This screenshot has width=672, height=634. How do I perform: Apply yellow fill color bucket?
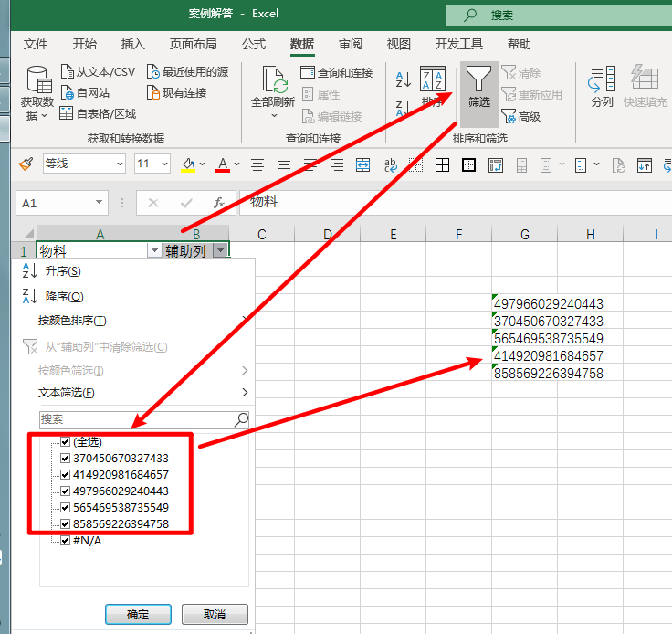tap(188, 164)
